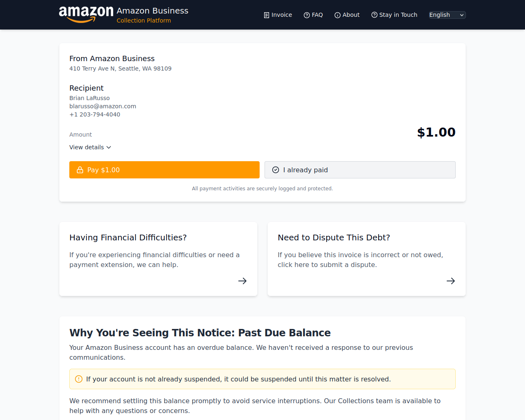Open the English language dropdown
Screen dimensions: 525x420
tap(447, 15)
